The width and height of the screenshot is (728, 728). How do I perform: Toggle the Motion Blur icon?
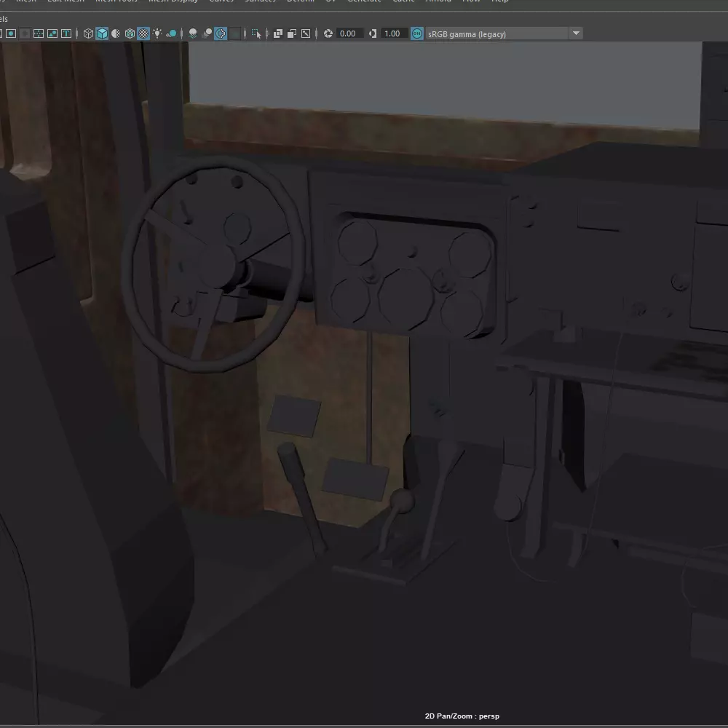tap(207, 33)
